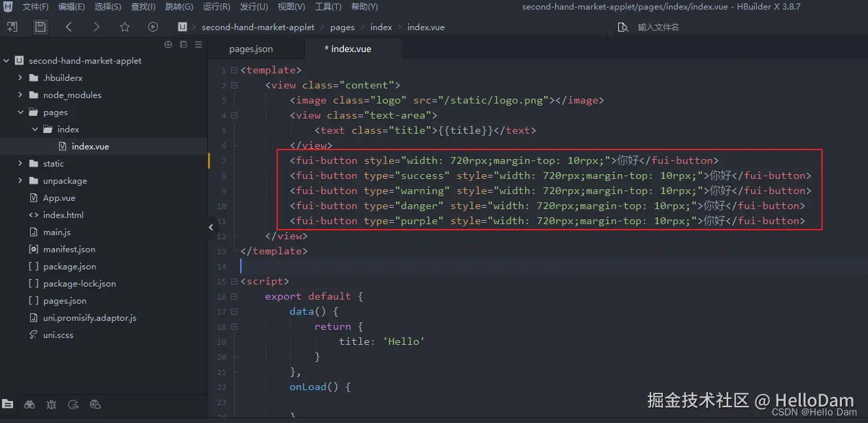Click the index folder breadcrumb segment
The width and height of the screenshot is (868, 423).
pyautogui.click(x=381, y=27)
